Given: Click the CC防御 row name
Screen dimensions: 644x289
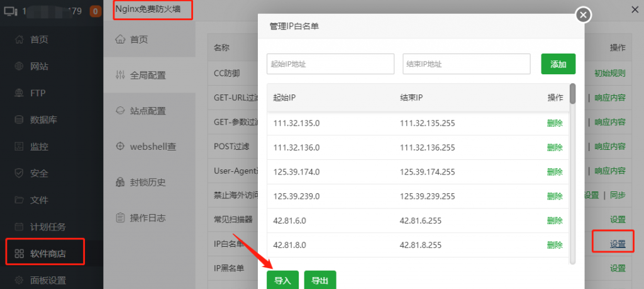Looking at the screenshot, I should click(x=226, y=74).
